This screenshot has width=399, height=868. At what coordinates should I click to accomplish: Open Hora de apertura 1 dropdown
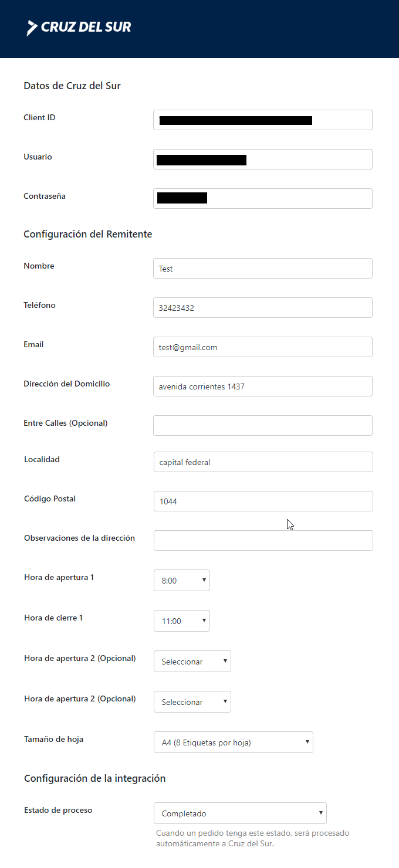pyautogui.click(x=181, y=580)
